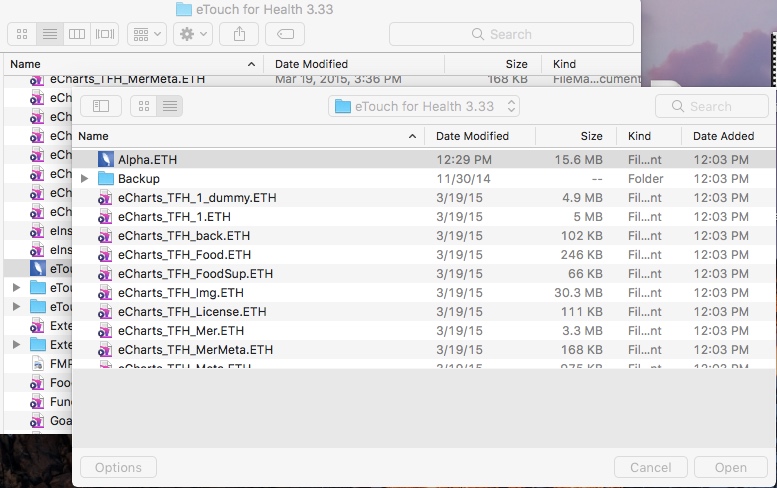The image size is (777, 488).
Task: Switch Finder window to cover flow view
Action: click(105, 34)
